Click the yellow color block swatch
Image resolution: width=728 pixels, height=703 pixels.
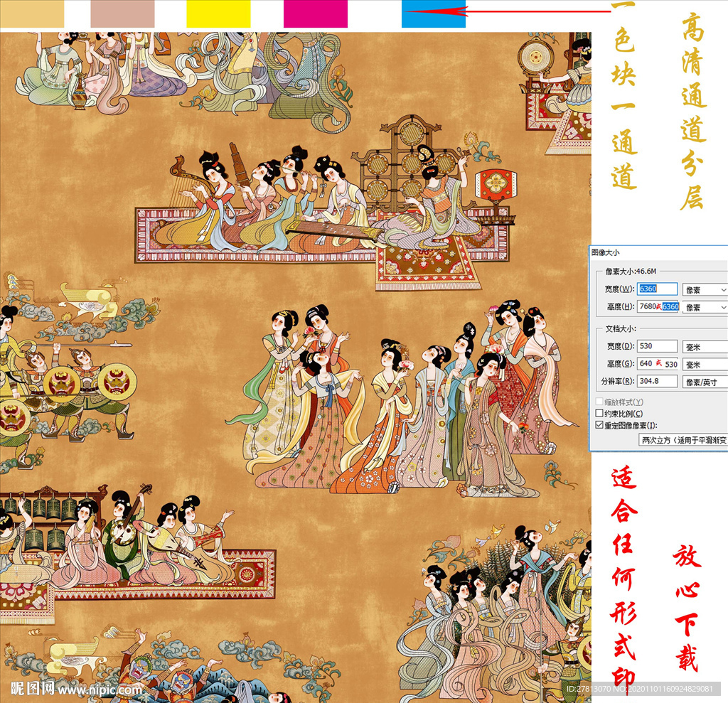218,14
